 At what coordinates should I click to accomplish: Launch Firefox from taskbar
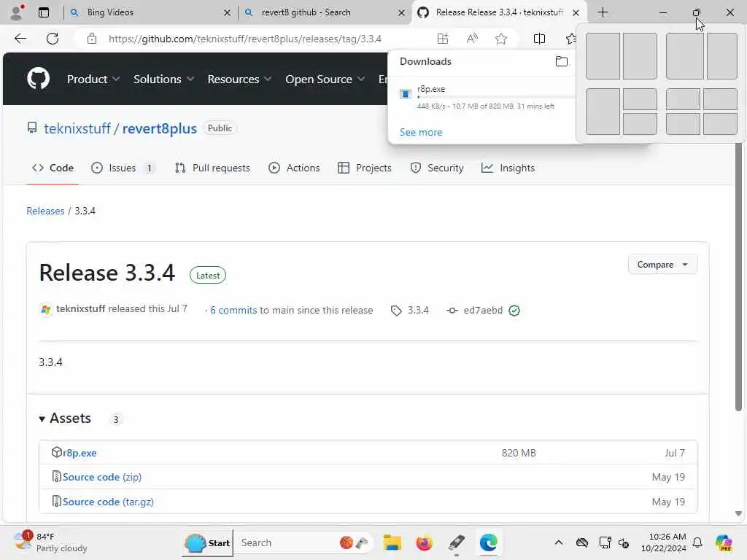(x=424, y=542)
